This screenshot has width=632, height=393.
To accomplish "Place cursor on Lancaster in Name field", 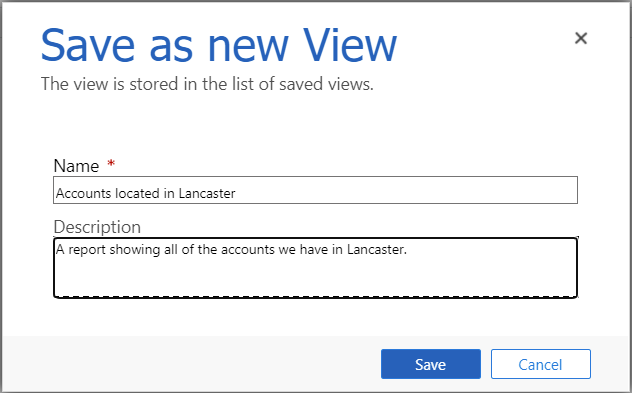I will [x=207, y=193].
